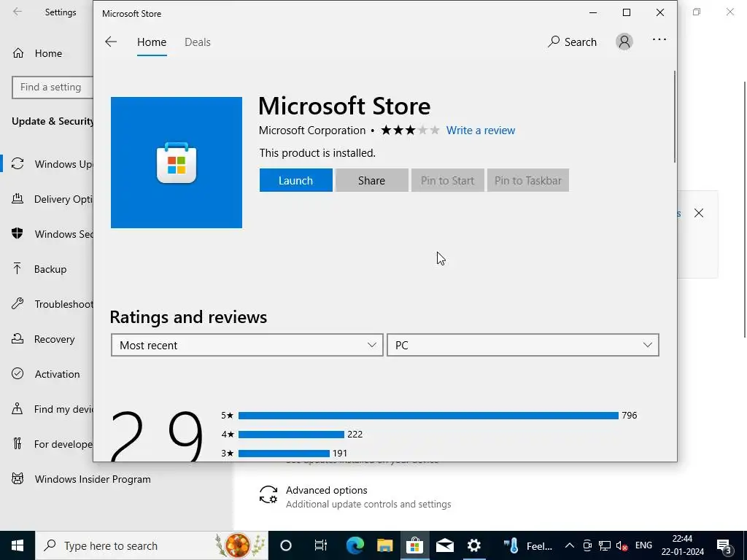This screenshot has height=560, width=747.
Task: Click the Find a setting search box
Action: pos(53,87)
